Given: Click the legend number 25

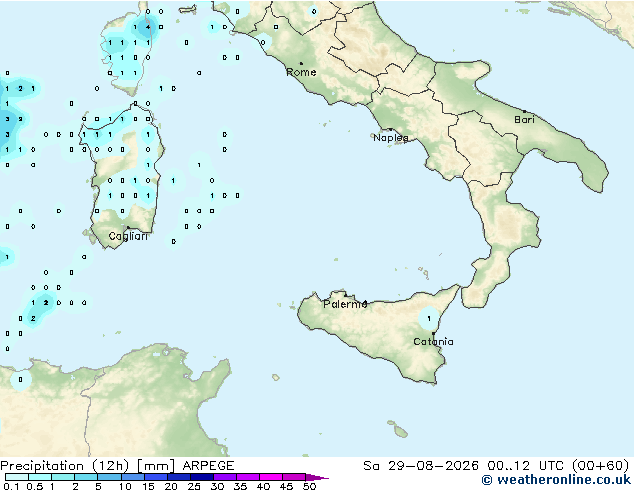Looking at the screenshot, I should (194, 486).
